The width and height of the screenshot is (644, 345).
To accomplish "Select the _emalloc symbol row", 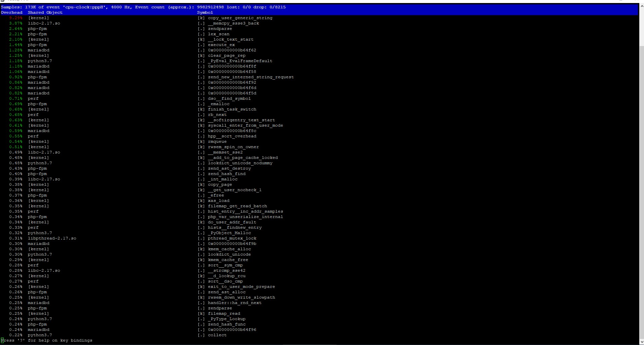I will pyautogui.click(x=219, y=104).
